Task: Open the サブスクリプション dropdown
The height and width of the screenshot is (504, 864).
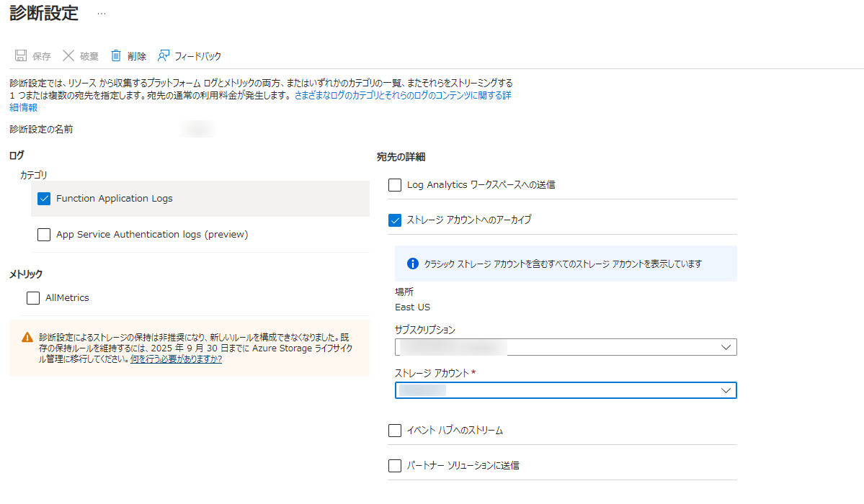Action: point(566,347)
